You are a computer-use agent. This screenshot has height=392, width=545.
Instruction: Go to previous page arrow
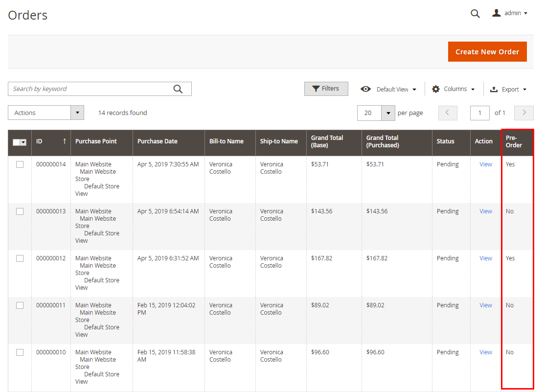[x=448, y=113]
